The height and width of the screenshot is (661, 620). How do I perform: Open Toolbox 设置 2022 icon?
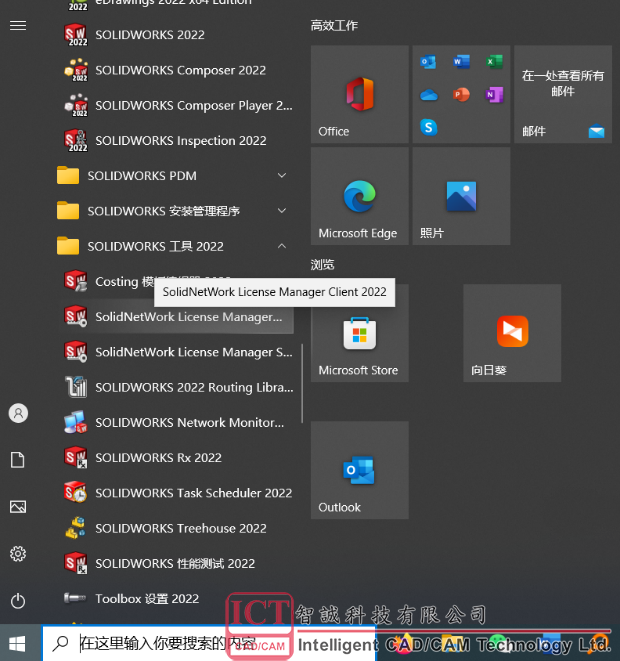76,598
